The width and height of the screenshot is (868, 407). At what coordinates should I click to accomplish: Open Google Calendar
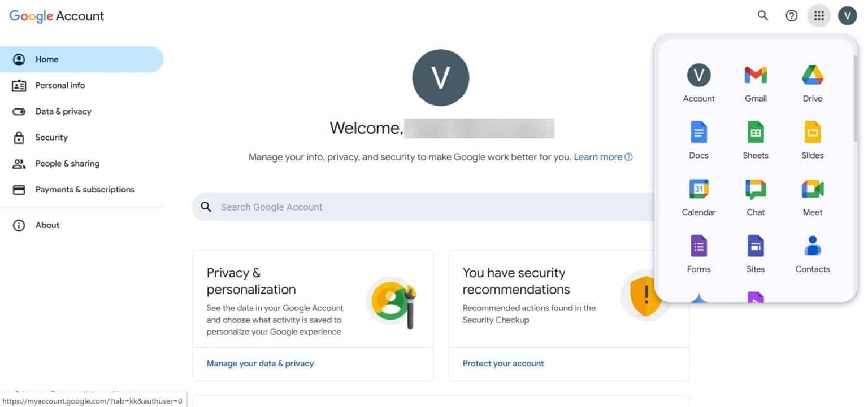(x=698, y=196)
